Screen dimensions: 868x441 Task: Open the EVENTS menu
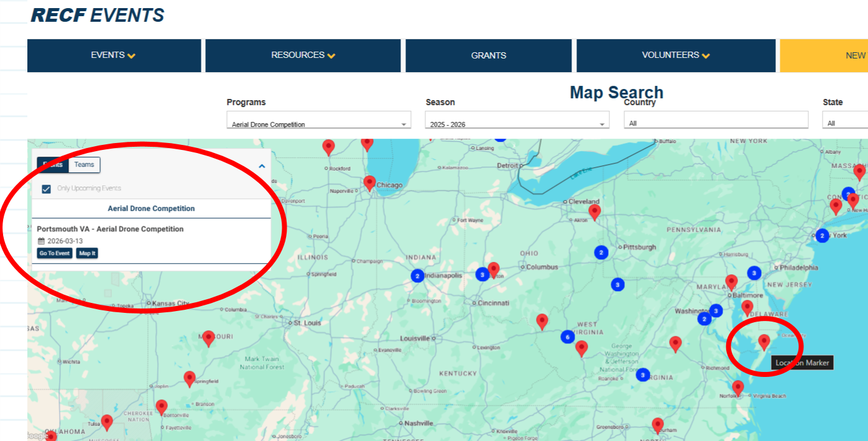(x=114, y=55)
